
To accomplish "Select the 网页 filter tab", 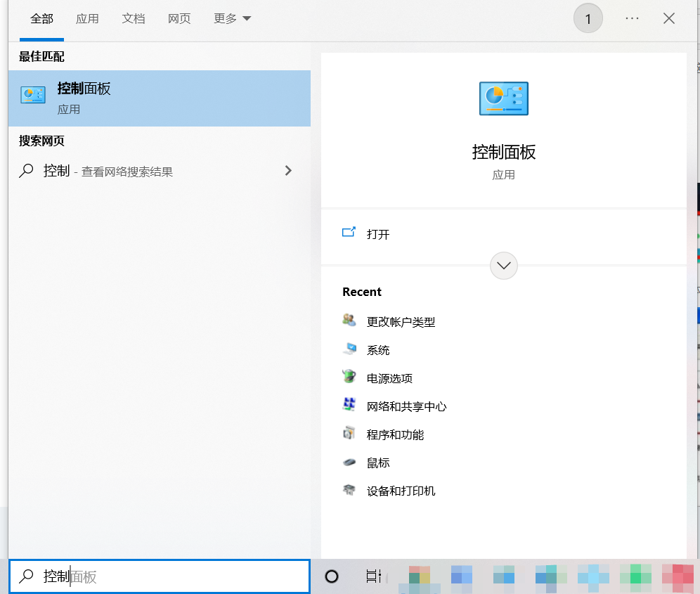I will (x=179, y=19).
